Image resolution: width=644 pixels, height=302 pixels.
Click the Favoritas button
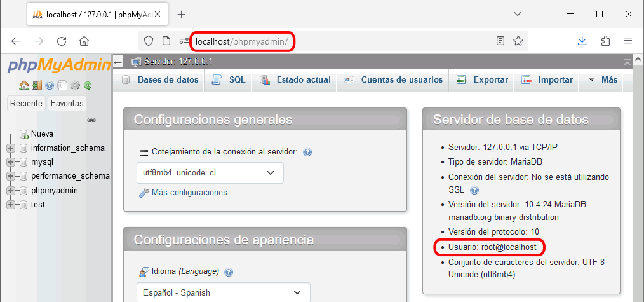pyautogui.click(x=67, y=104)
